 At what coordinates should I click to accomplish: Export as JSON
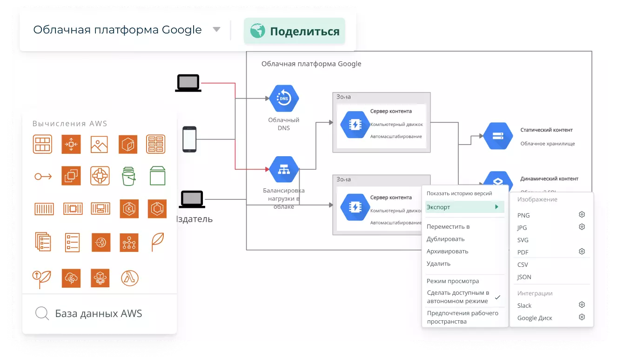click(524, 277)
